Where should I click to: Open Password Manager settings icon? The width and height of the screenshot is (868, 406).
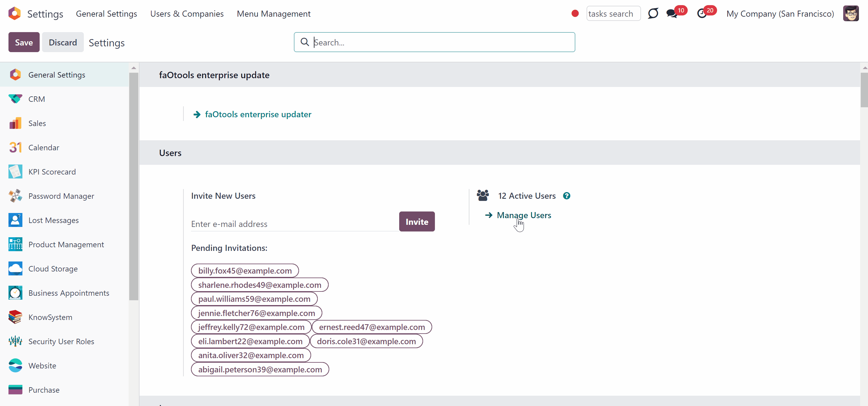point(15,196)
